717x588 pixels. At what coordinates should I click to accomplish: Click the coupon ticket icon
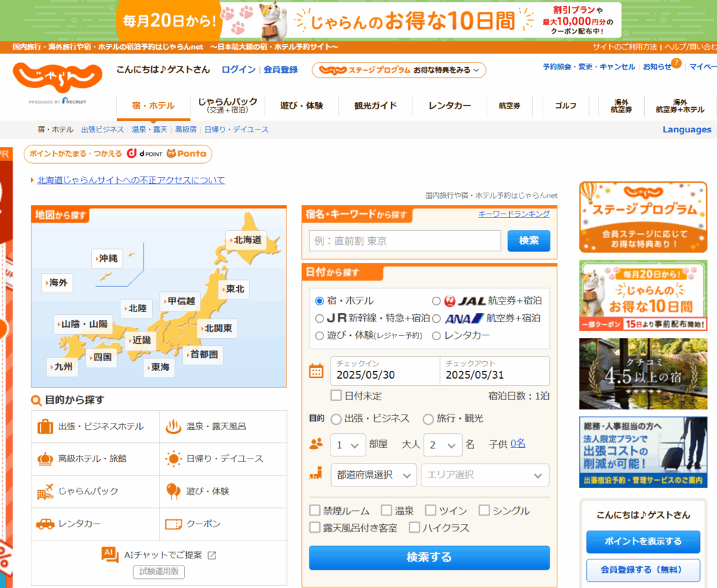coord(174,524)
